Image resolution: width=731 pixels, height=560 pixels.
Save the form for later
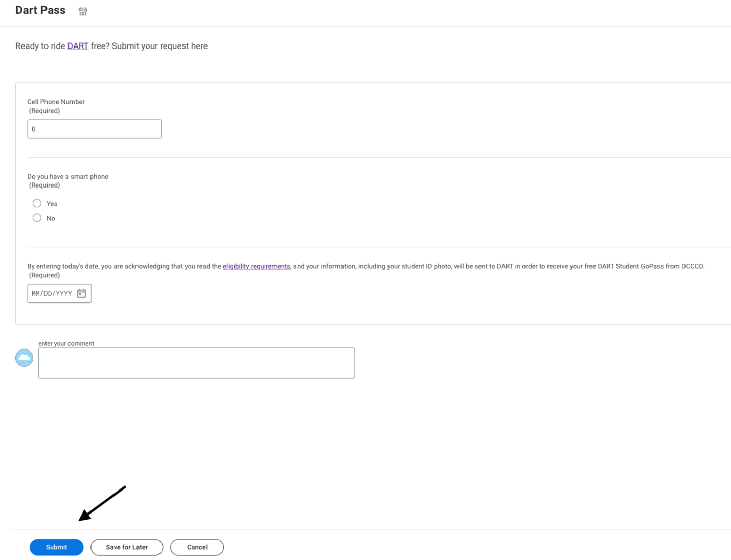(126, 547)
